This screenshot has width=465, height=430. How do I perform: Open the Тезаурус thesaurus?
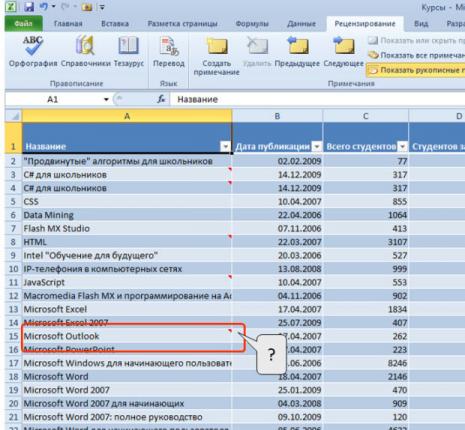(129, 52)
